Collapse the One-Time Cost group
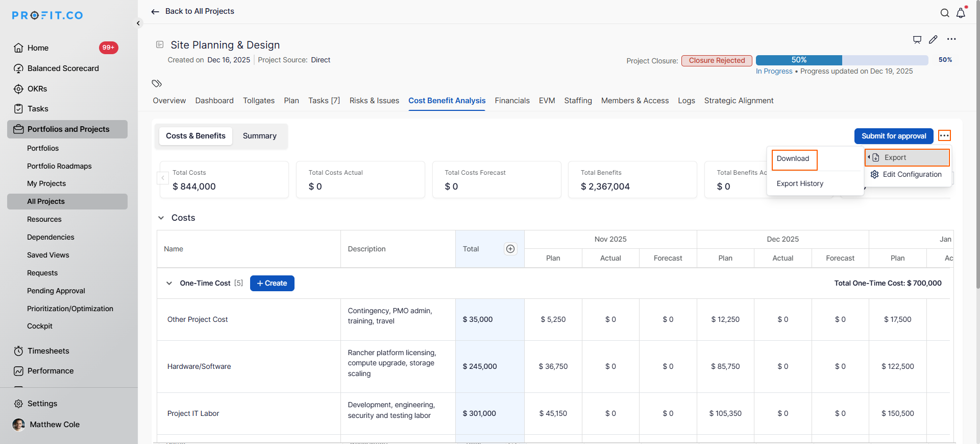 pyautogui.click(x=169, y=283)
